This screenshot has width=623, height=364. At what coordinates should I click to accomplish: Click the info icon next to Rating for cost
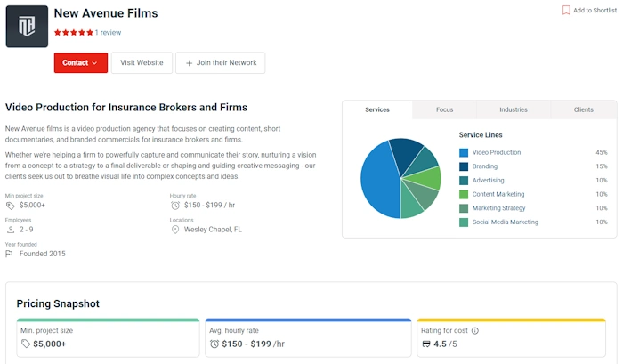click(474, 330)
